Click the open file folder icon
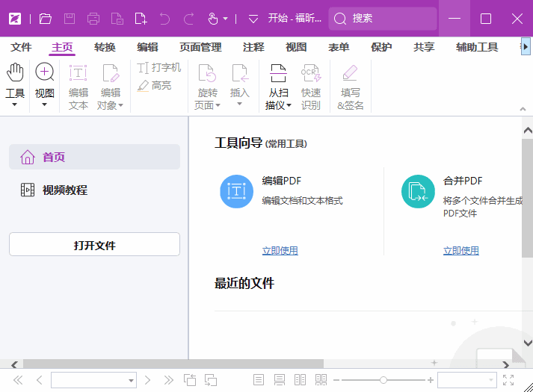 [x=46, y=19]
